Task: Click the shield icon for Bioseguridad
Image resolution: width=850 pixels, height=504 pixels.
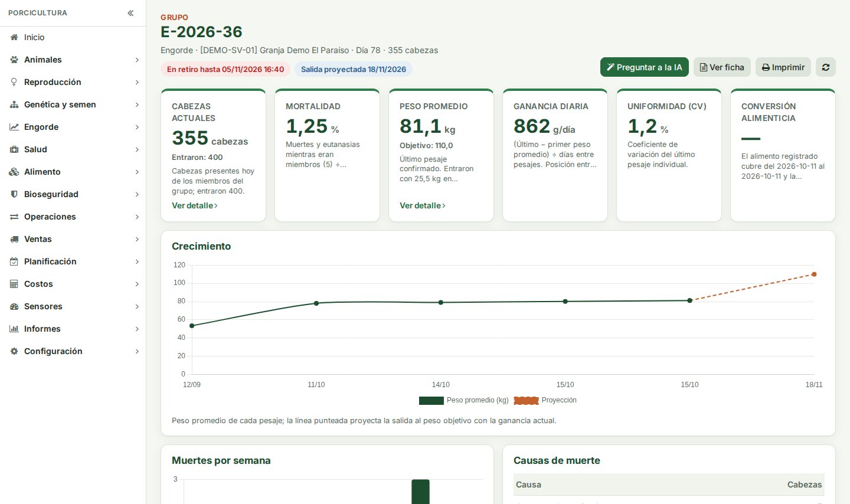Action: [14, 194]
